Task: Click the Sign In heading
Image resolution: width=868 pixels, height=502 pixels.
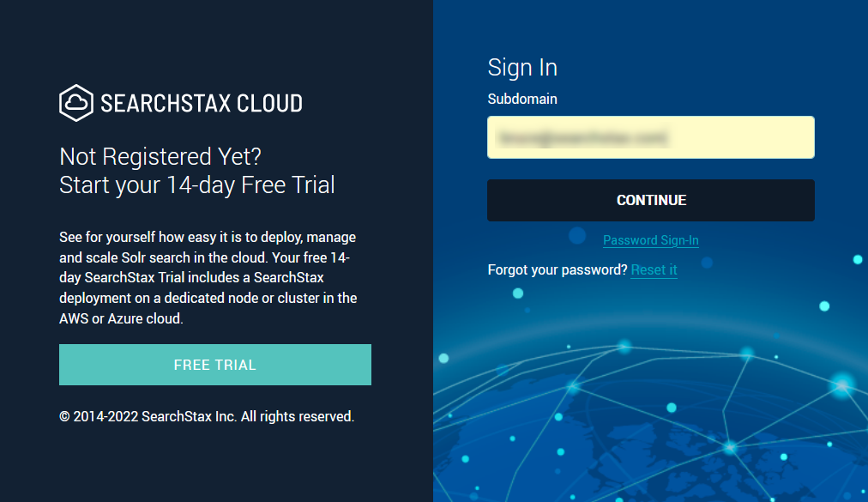Action: pyautogui.click(x=522, y=68)
